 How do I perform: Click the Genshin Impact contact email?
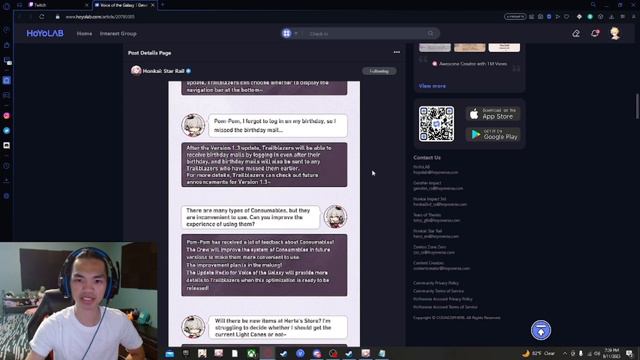(438, 189)
